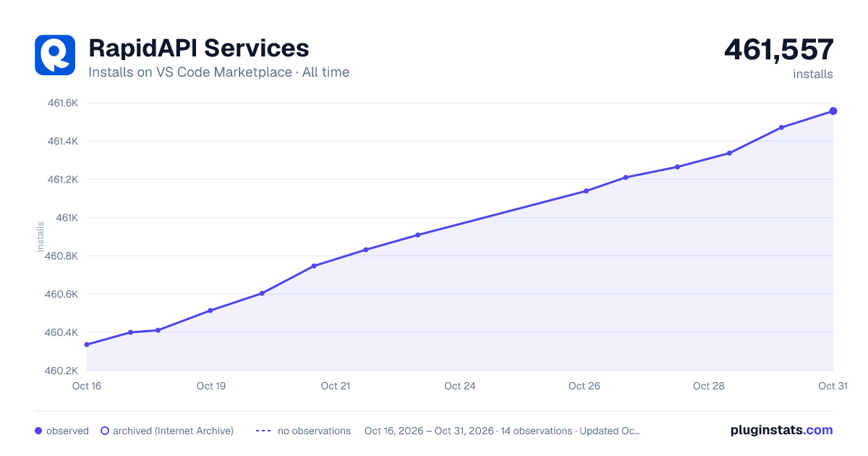This screenshot has height=456, width=868.
Task: Click the 'observed' legend label
Action: 67,431
